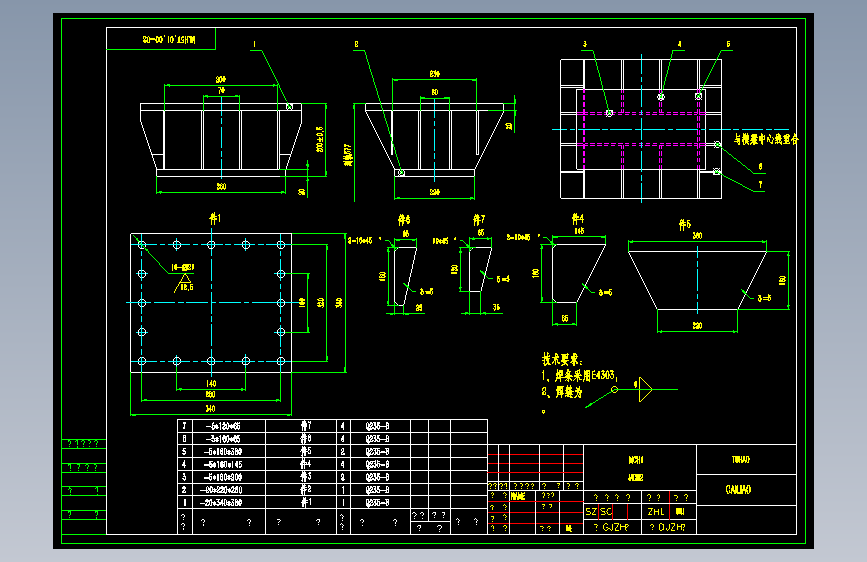Click the CAILIAO cell in the title block

point(746,490)
